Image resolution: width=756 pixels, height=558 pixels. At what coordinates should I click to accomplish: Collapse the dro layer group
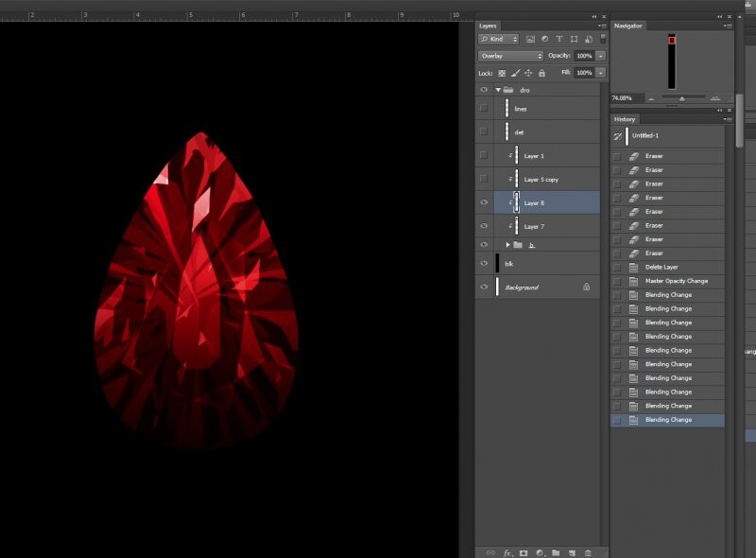click(498, 90)
